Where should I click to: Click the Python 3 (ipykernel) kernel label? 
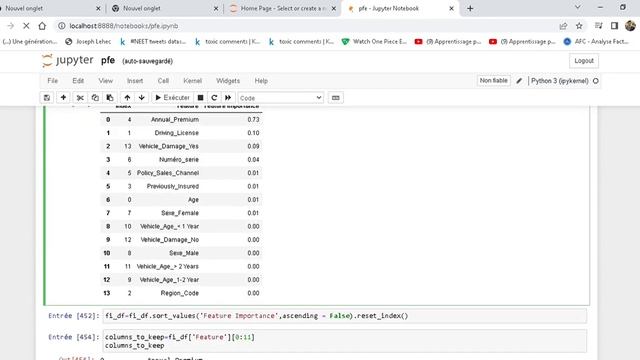point(560,81)
